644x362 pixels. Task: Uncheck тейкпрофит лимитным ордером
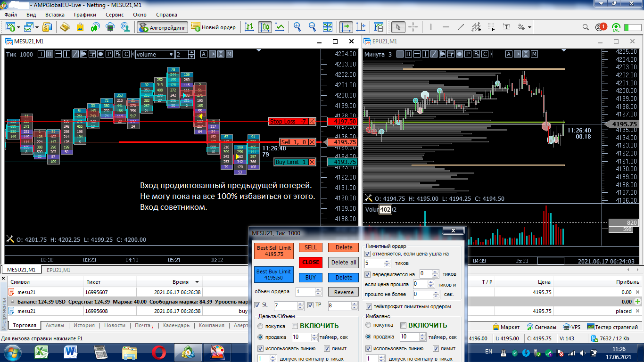point(369,307)
